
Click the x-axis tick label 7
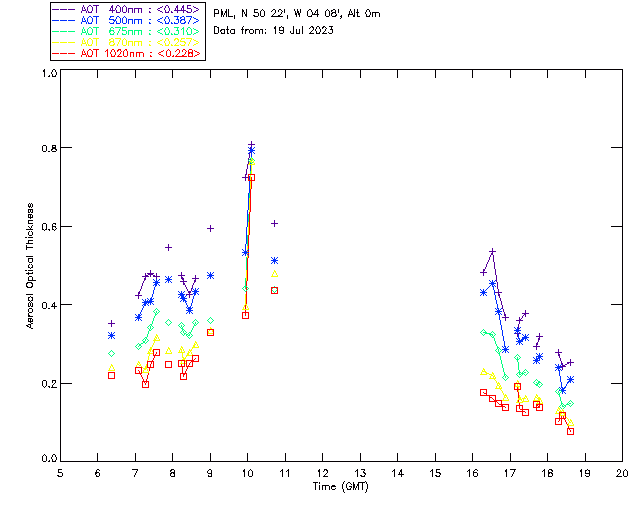[135, 473]
